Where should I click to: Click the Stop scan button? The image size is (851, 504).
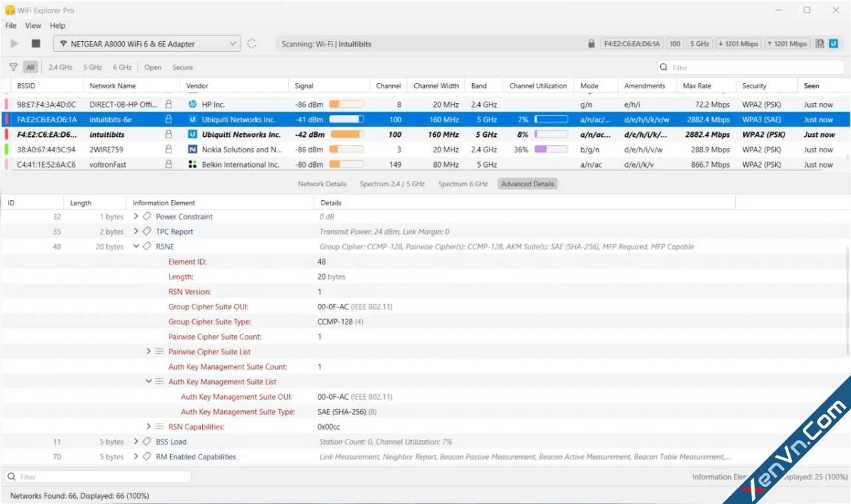click(36, 44)
